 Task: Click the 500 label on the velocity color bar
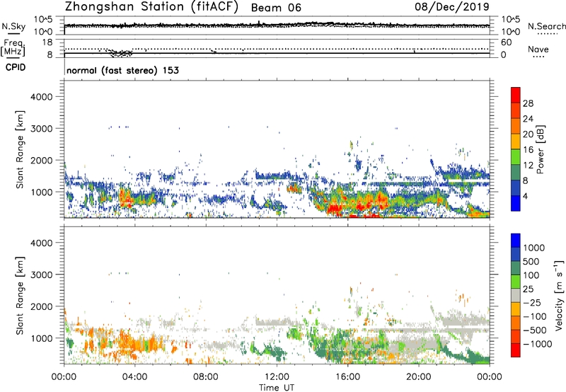pyautogui.click(x=531, y=262)
